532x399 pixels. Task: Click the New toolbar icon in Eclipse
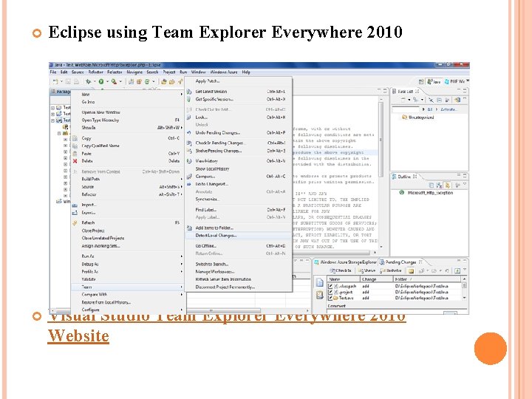click(x=55, y=81)
